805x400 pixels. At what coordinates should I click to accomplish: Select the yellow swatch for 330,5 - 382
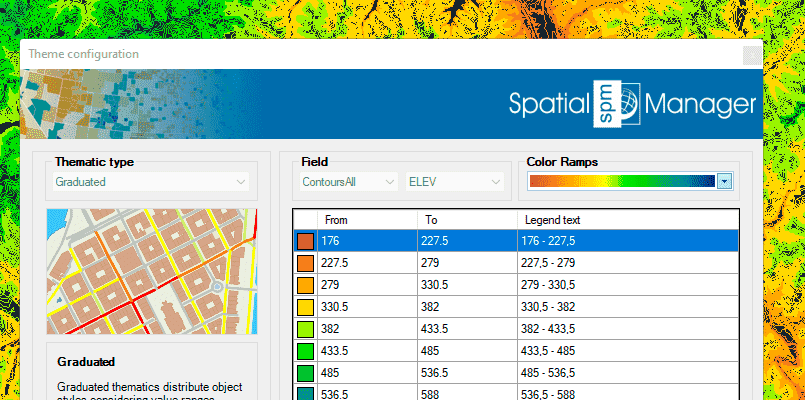coord(306,307)
